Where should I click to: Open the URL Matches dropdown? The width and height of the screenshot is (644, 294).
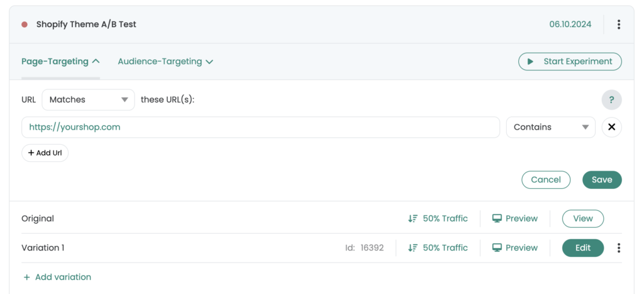(88, 100)
